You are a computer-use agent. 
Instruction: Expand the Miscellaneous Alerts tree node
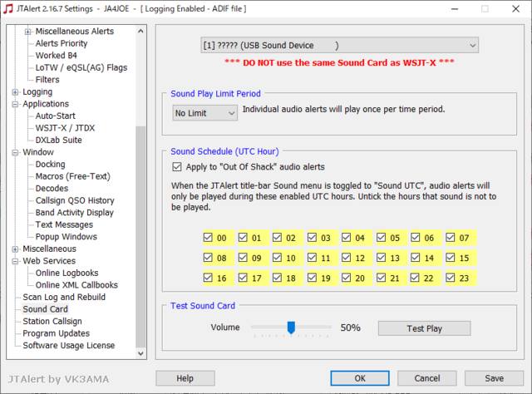pyautogui.click(x=27, y=32)
